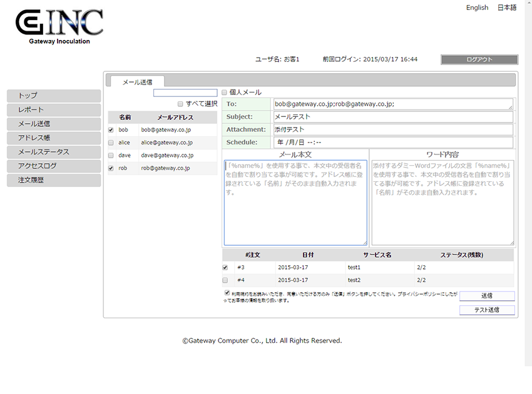Open レポート in the sidebar menu
532x394 pixels.
[x=54, y=110]
